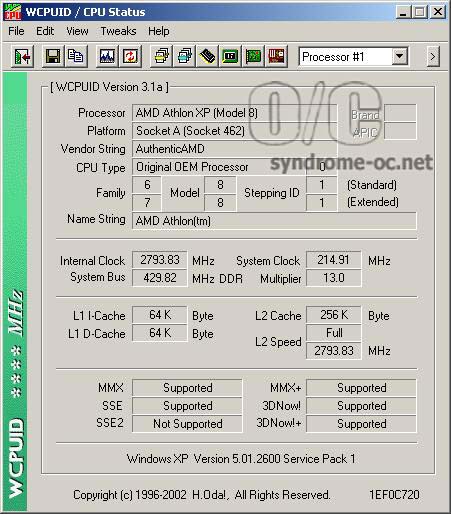Open the yellow stacked windows icon

point(161,56)
